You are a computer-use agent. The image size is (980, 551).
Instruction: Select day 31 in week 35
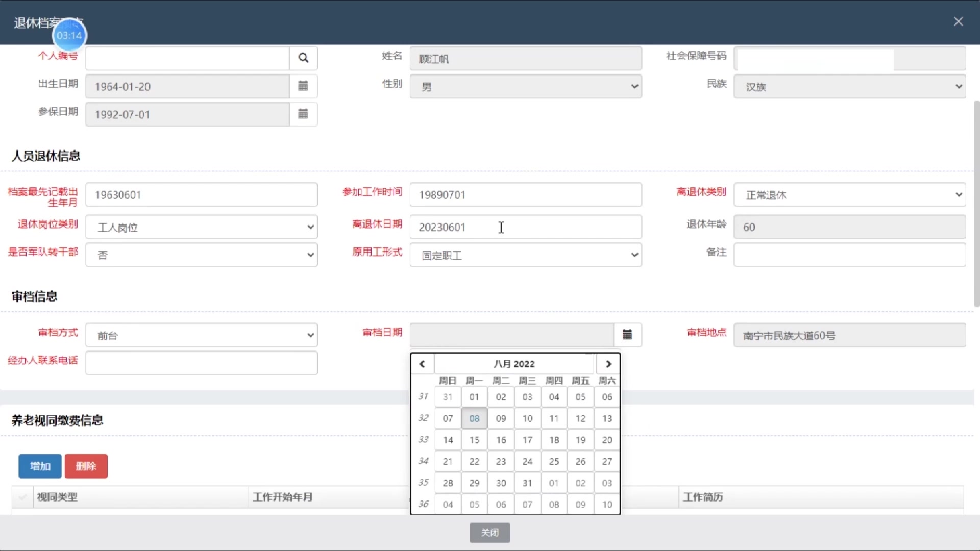point(527,483)
